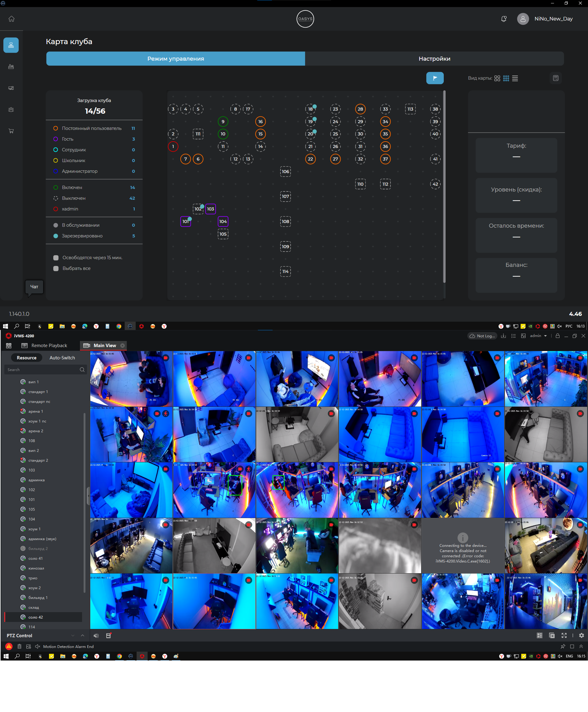Check the 'Выбрать все' checkbox
This screenshot has width=588, height=712.
[x=56, y=268]
